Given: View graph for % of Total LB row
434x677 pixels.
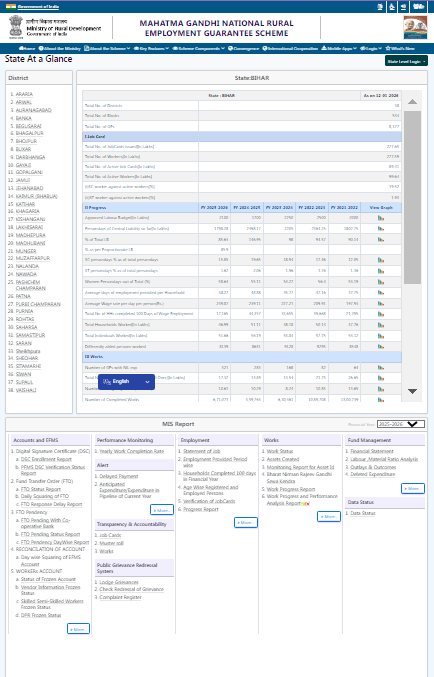Looking at the screenshot, I should tap(381, 239).
